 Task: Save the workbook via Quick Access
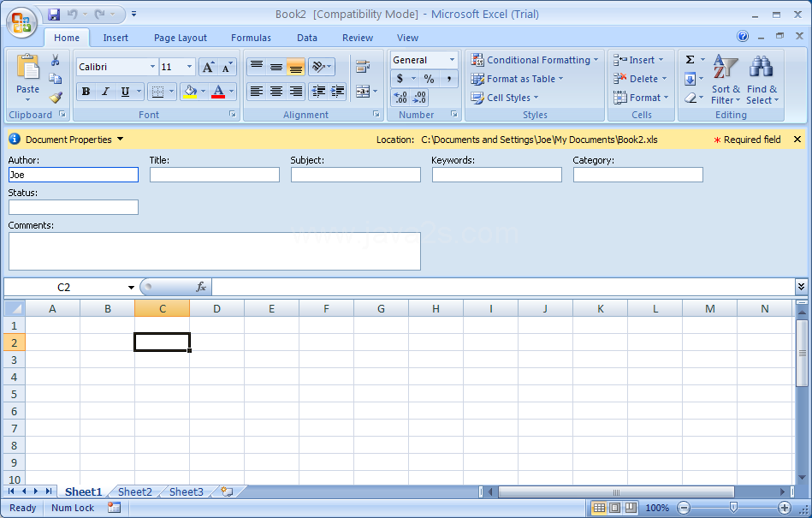pyautogui.click(x=54, y=15)
